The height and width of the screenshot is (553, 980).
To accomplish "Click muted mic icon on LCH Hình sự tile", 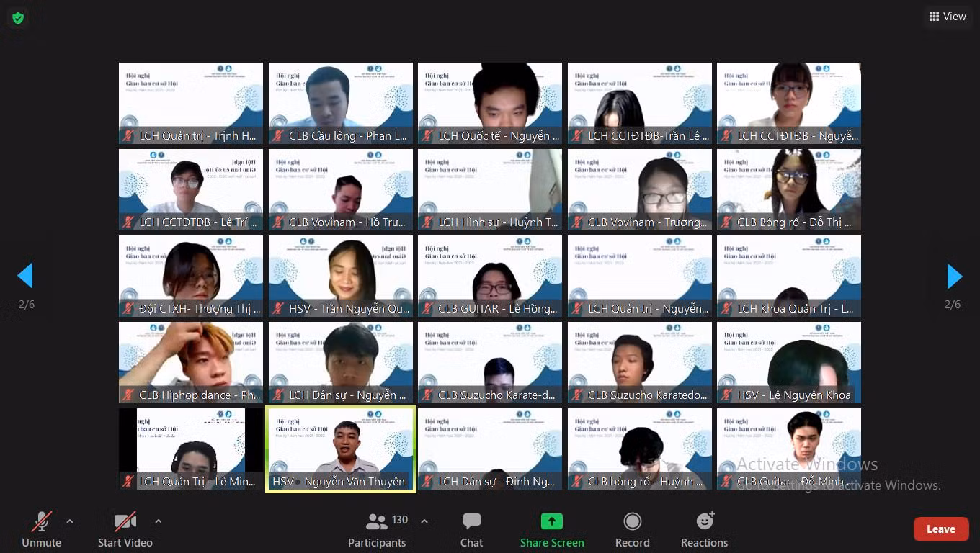I will [428, 222].
